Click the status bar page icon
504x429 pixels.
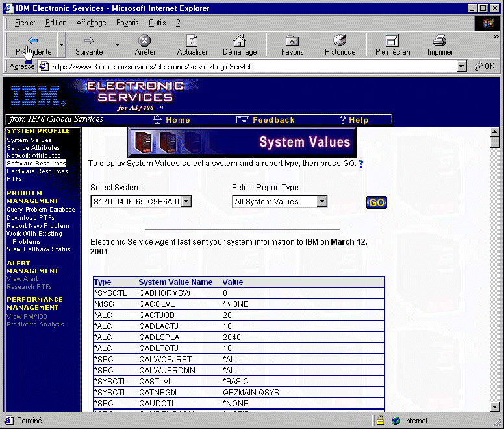coord(9,421)
